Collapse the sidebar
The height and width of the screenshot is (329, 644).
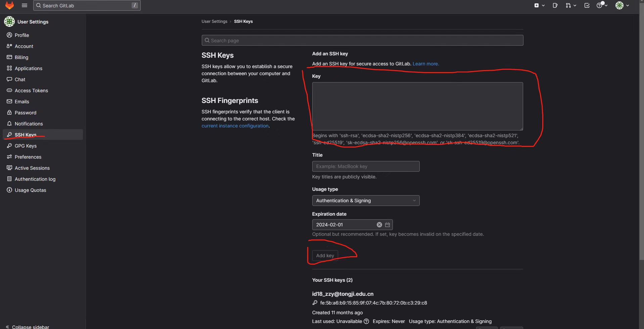pos(28,327)
